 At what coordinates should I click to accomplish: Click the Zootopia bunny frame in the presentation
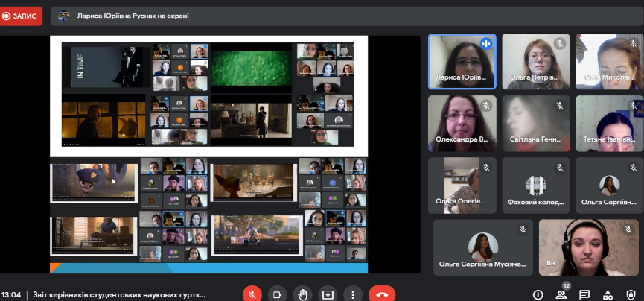coord(95,183)
